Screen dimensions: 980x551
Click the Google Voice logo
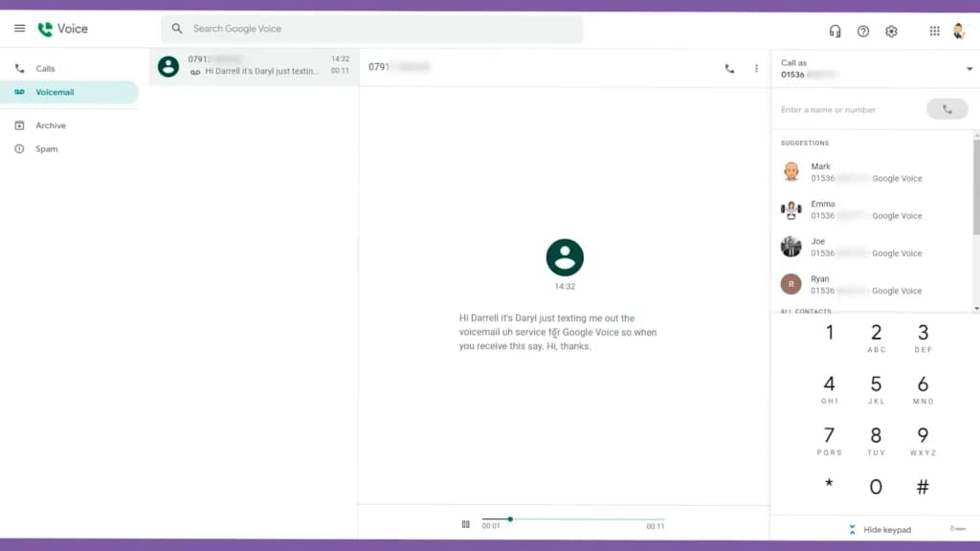pyautogui.click(x=62, y=29)
